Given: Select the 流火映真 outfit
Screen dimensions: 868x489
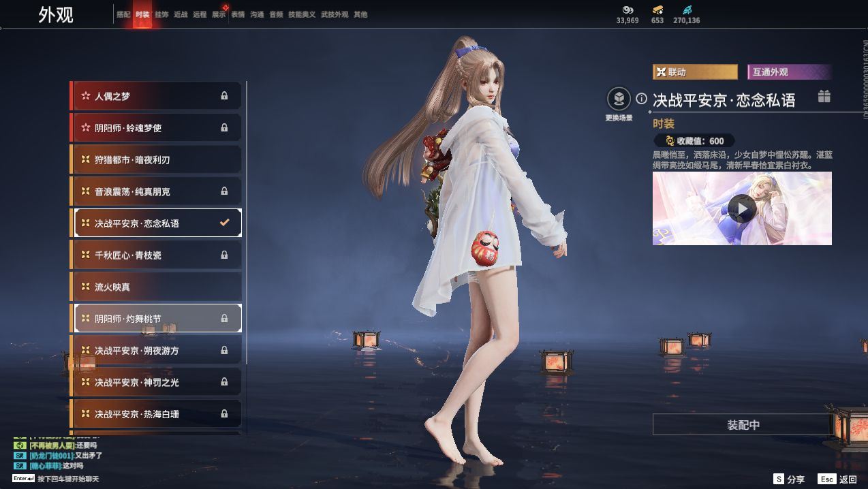Looking at the screenshot, I should pos(156,287).
